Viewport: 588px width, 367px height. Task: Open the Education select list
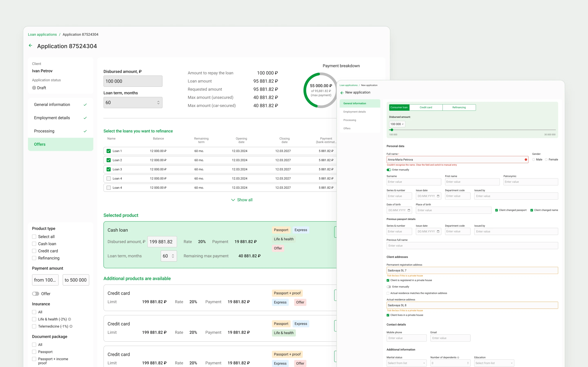tap(494, 363)
